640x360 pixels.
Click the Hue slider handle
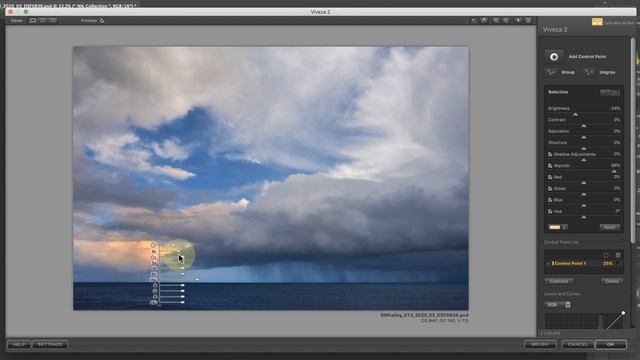point(584,218)
